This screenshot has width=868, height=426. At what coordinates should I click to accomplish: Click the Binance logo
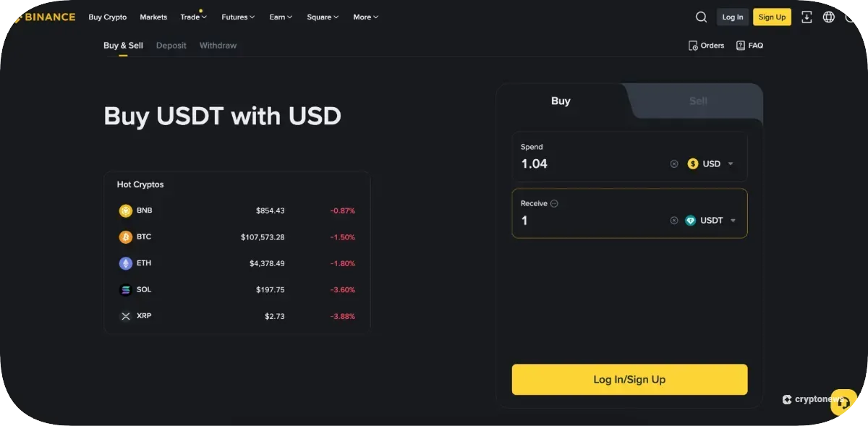[x=43, y=17]
